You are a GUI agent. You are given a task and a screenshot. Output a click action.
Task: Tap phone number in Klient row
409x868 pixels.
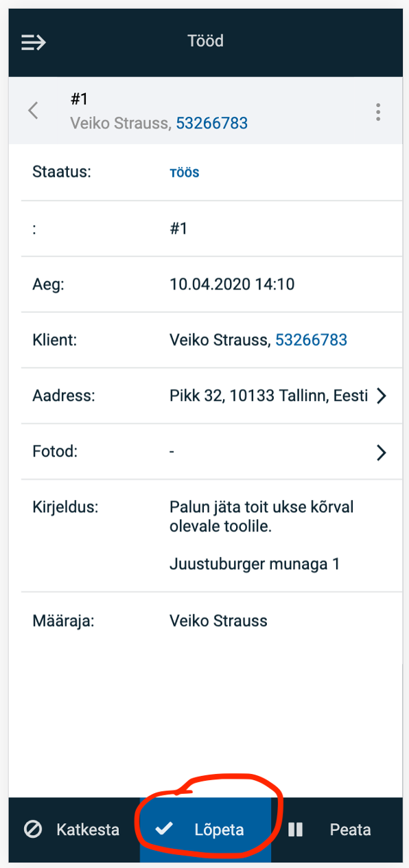(x=312, y=339)
